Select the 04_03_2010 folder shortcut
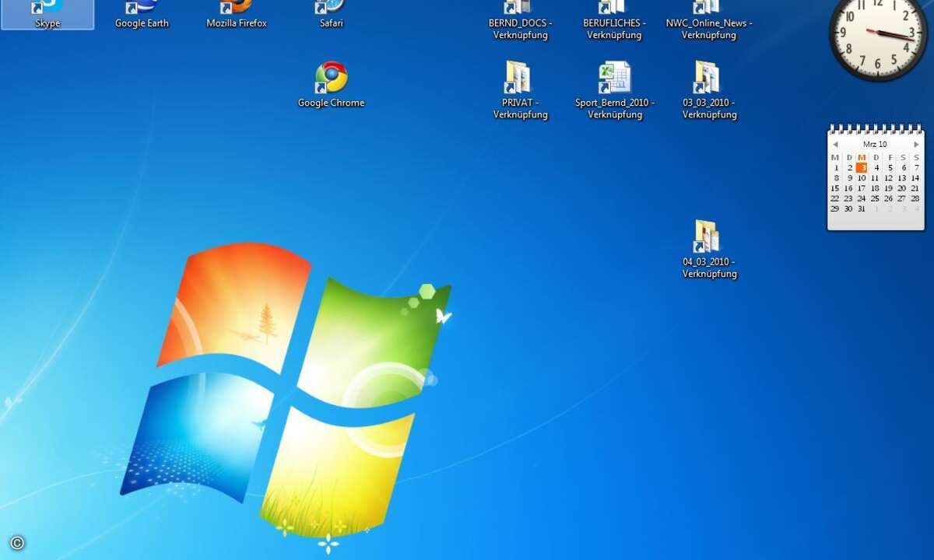Screen dimensions: 934x560 709,250
